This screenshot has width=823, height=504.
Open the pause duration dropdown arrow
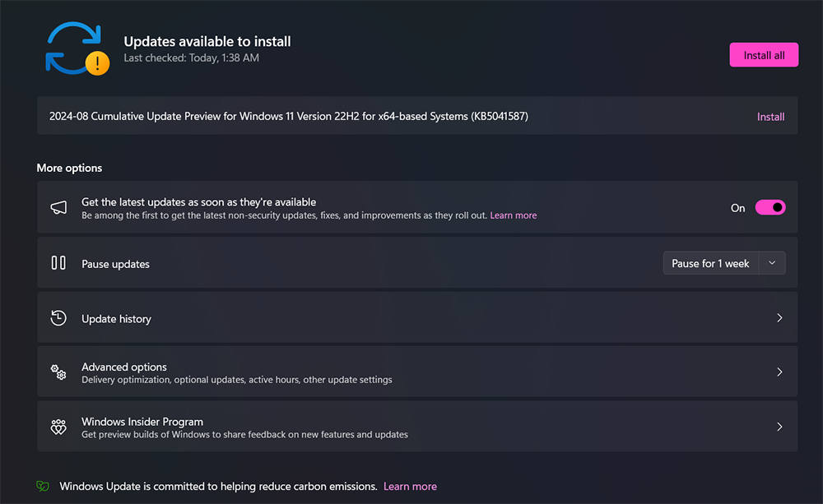pyautogui.click(x=772, y=263)
